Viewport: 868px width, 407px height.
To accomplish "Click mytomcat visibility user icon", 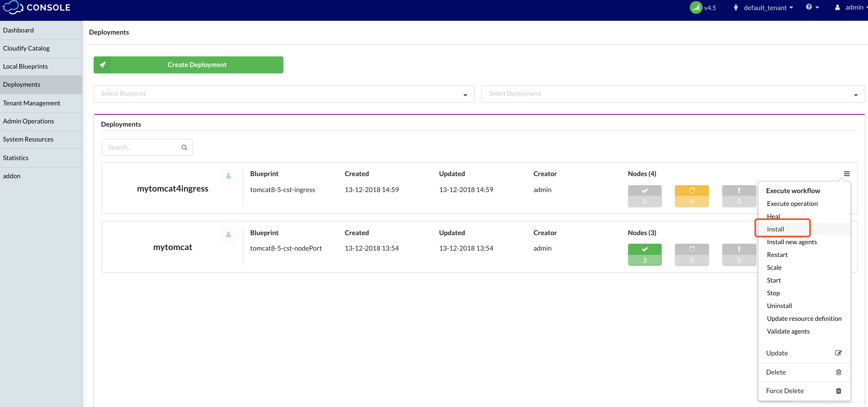I will (x=228, y=235).
